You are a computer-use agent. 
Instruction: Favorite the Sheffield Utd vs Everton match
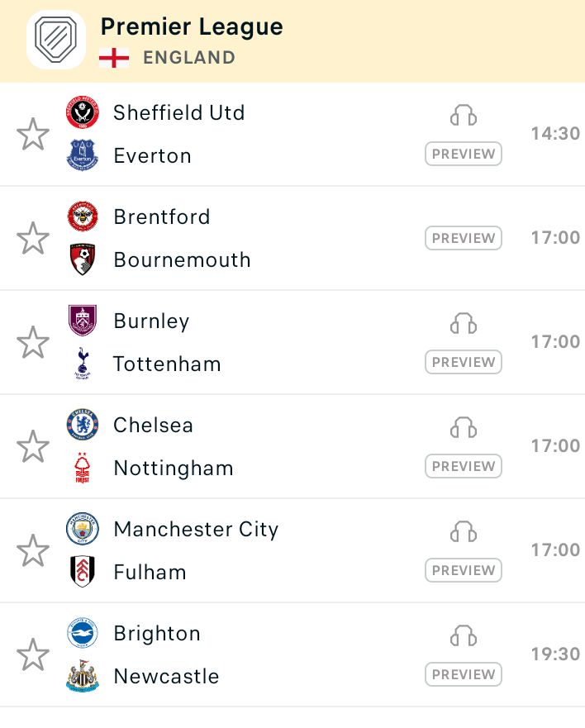tap(33, 134)
